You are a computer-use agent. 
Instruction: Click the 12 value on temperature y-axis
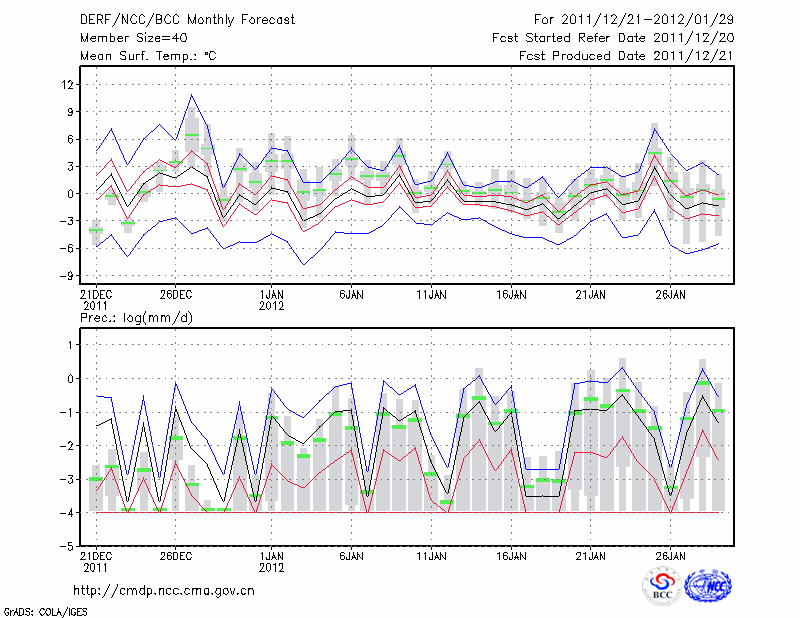coord(68,84)
